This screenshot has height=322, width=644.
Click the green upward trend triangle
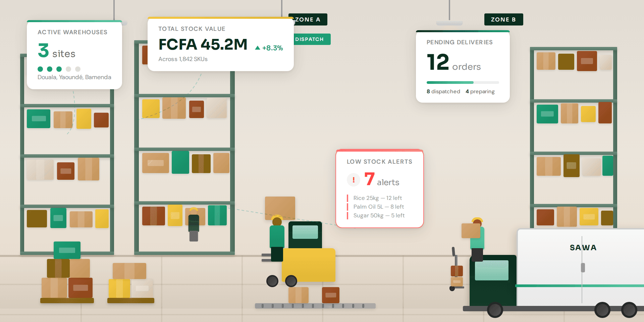click(258, 48)
